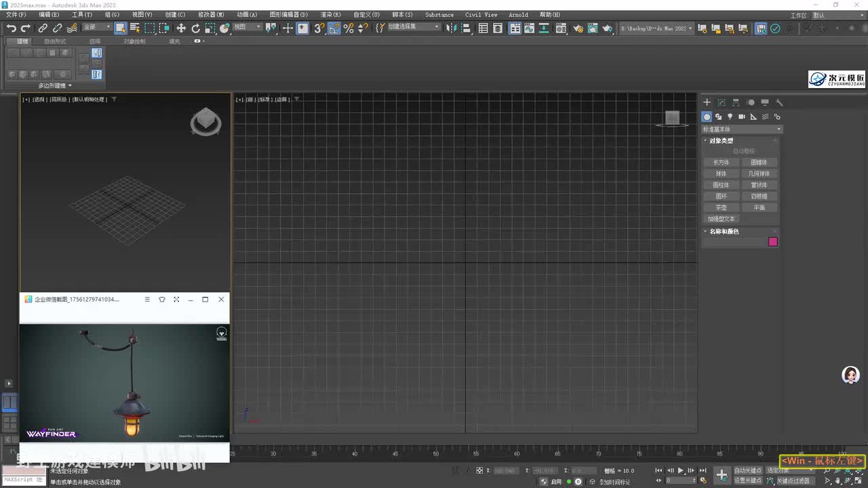
Task: Click the Mirror tool icon
Action: point(453,28)
